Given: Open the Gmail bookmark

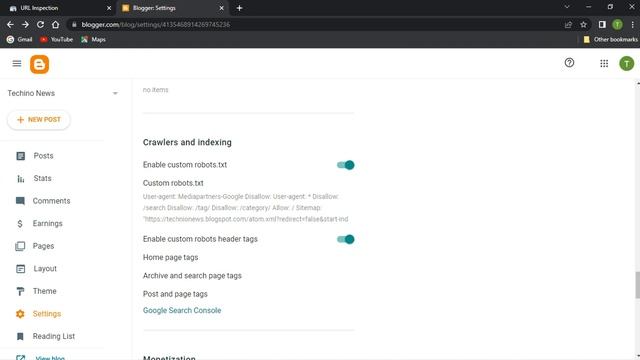Looking at the screenshot, I should pyautogui.click(x=20, y=40).
